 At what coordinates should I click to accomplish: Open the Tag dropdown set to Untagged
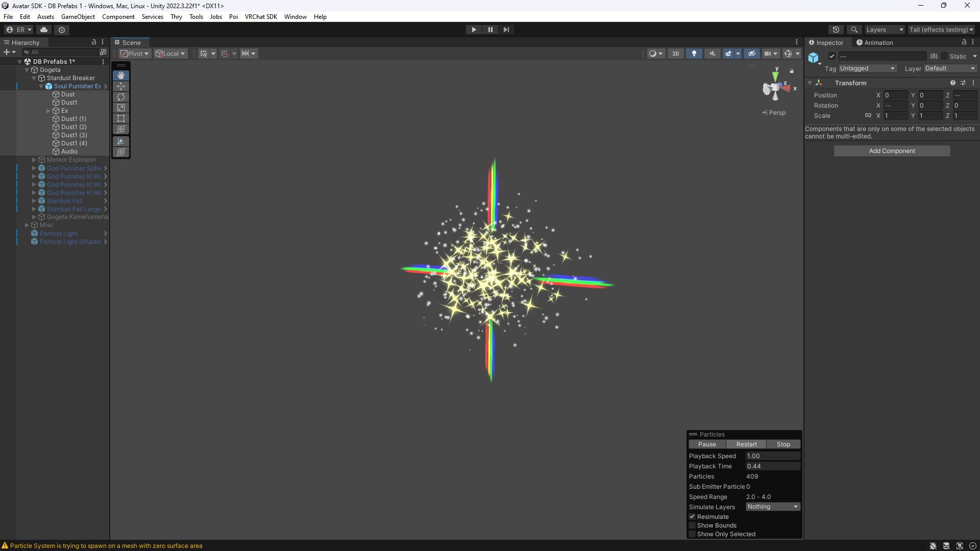pyautogui.click(x=867, y=68)
